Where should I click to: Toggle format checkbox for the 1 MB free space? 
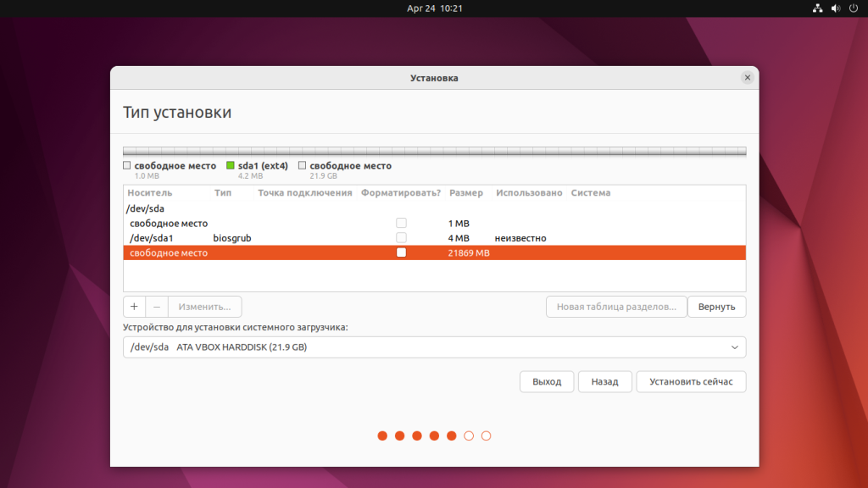pos(401,223)
